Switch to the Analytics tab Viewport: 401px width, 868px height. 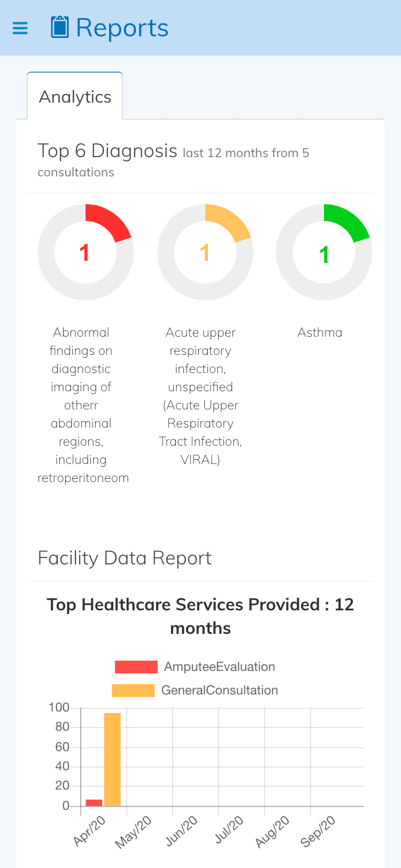(x=75, y=97)
